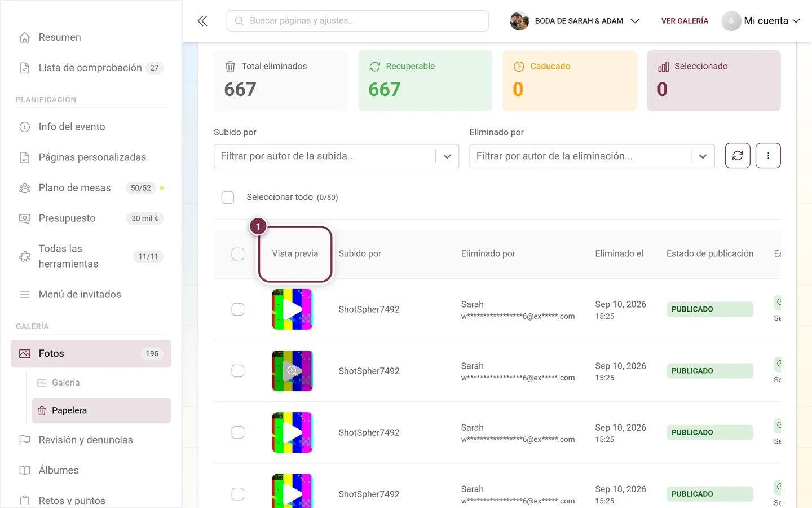
Task: Click the search magnifier icon
Action: tap(239, 21)
